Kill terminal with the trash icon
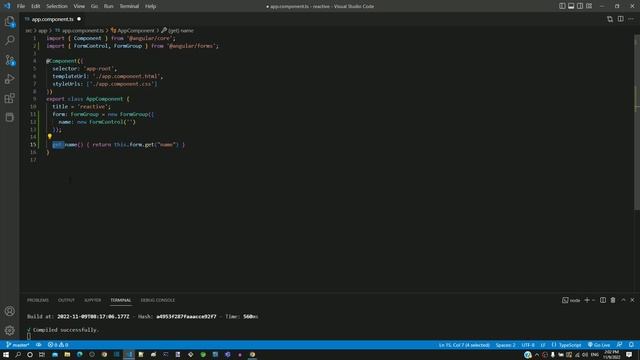The image size is (640, 360). tap(613, 300)
